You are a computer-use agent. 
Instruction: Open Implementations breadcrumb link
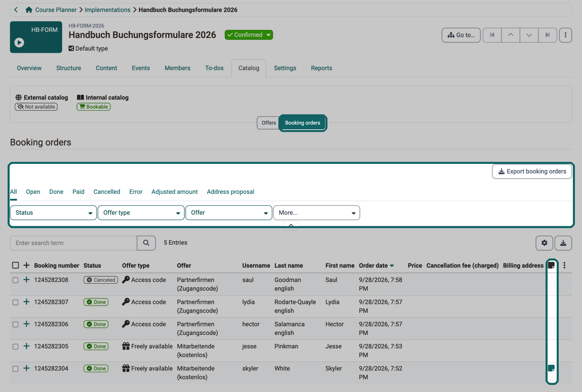(x=108, y=10)
